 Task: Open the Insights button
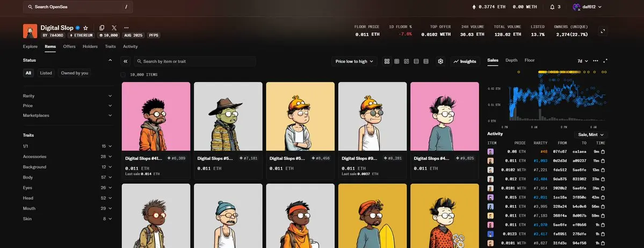(x=465, y=61)
